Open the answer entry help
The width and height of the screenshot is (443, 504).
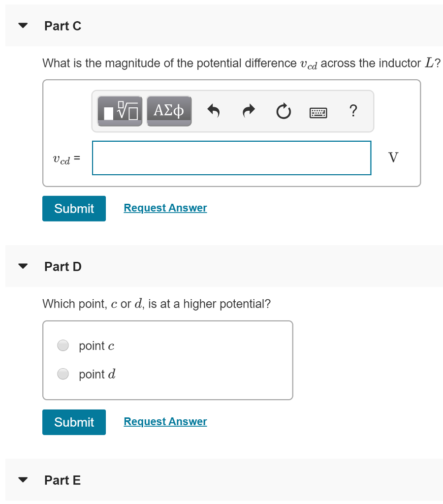point(353,111)
